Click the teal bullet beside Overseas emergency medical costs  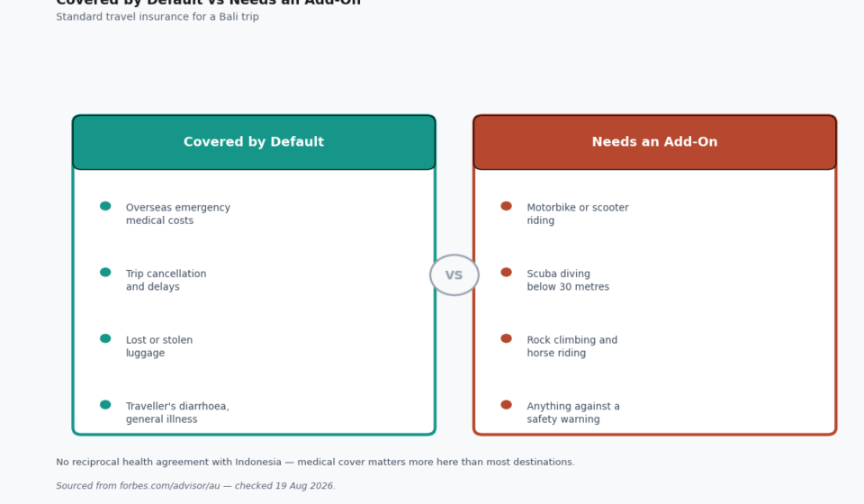coord(105,206)
